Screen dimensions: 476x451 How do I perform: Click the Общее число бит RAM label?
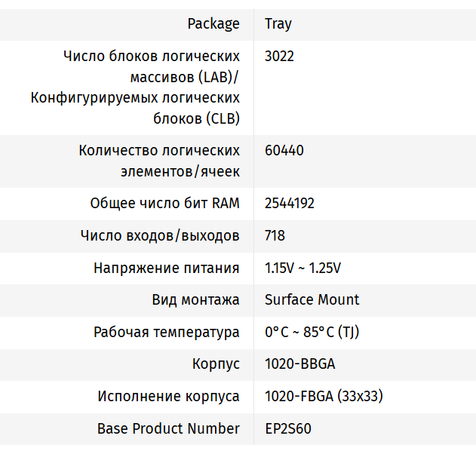click(x=164, y=203)
